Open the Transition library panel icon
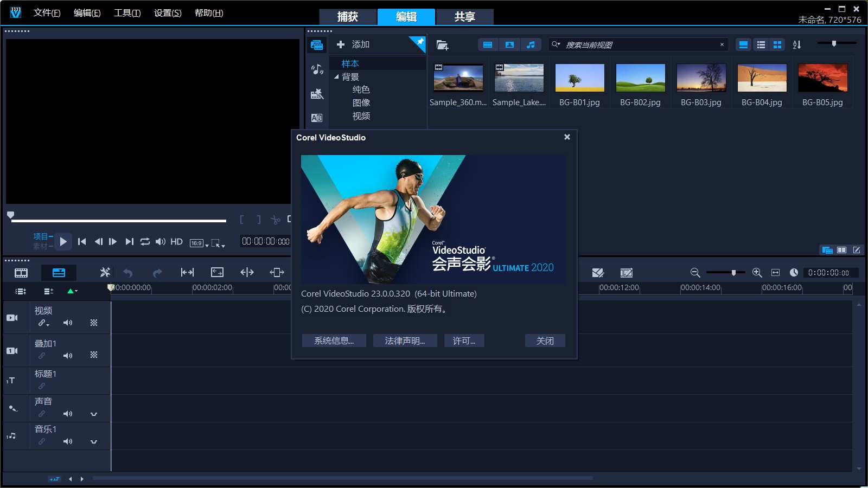 coord(317,94)
